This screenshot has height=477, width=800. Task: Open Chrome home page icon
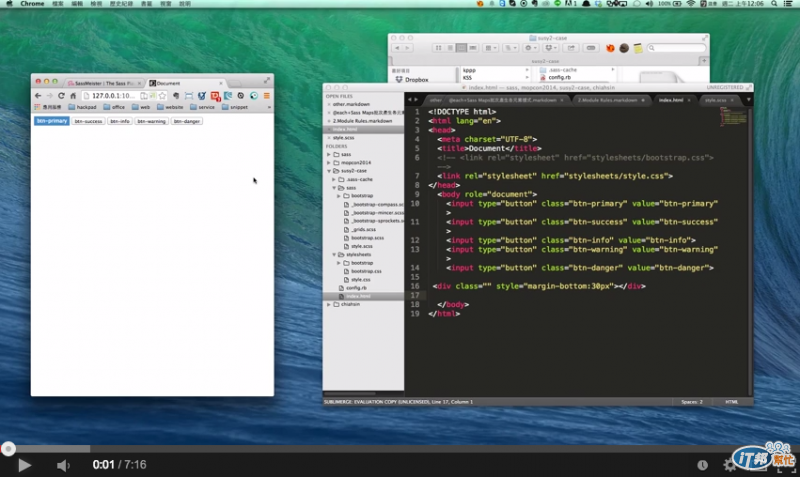(73, 96)
